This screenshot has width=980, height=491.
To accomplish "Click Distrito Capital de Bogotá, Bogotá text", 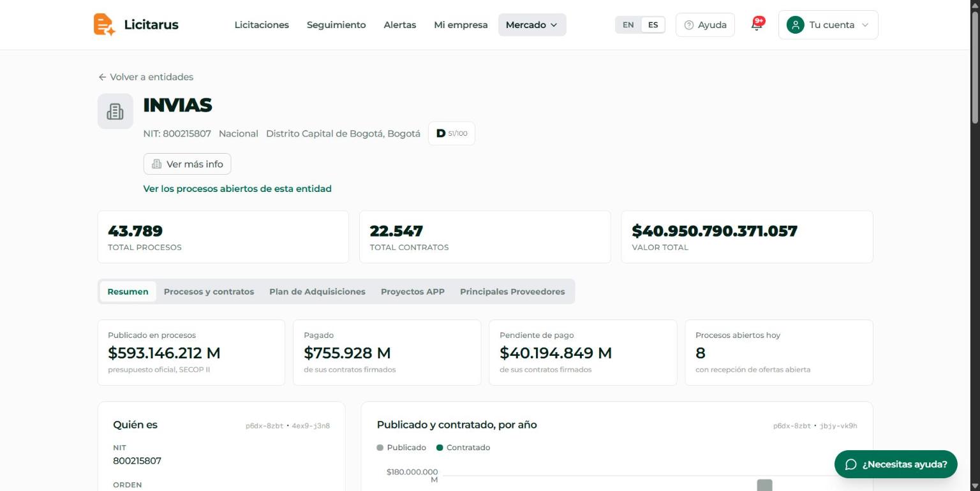I will pos(343,134).
